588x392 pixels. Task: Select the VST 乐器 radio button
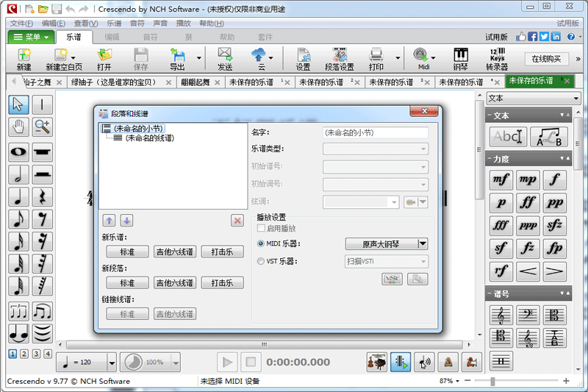click(x=261, y=261)
